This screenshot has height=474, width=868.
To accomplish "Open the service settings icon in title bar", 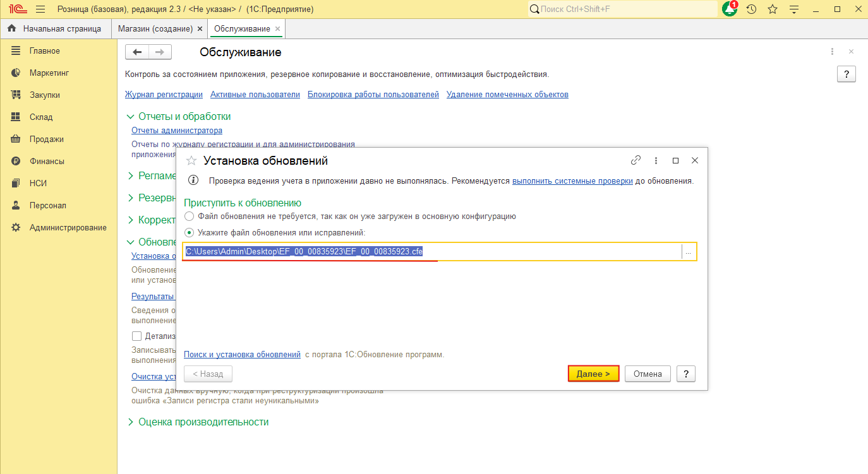I will click(794, 9).
